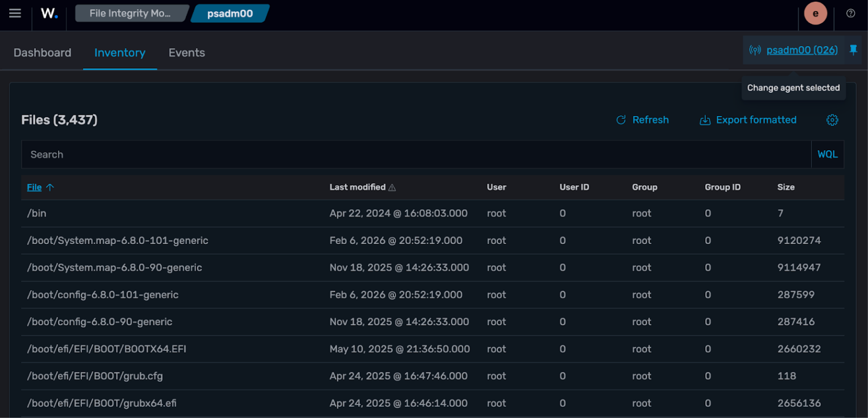Switch to the Dashboard tab
Image resolution: width=868 pixels, height=418 pixels.
point(43,53)
